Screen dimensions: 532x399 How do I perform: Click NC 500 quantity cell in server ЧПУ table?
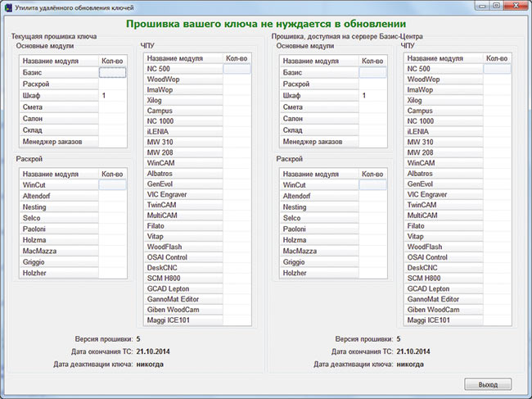497,69
